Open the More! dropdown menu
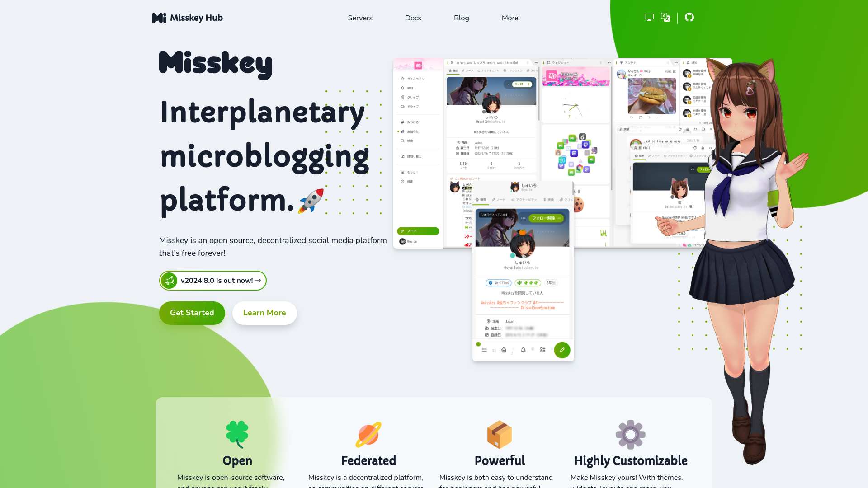Image resolution: width=868 pixels, height=488 pixels. (x=511, y=18)
